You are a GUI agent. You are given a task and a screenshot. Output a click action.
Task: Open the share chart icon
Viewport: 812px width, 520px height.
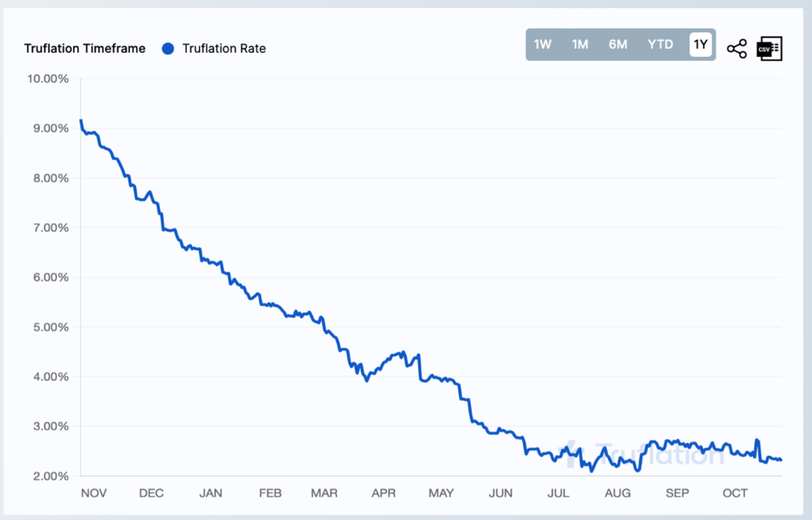736,49
